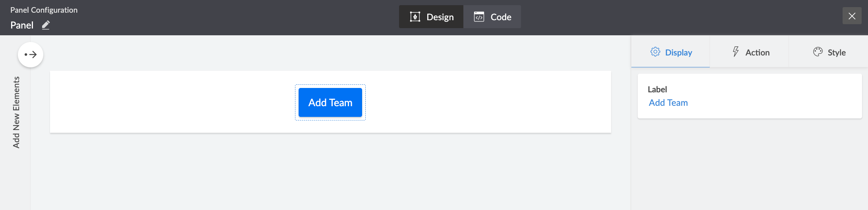Click the Label heading in Display properties

coord(657,90)
